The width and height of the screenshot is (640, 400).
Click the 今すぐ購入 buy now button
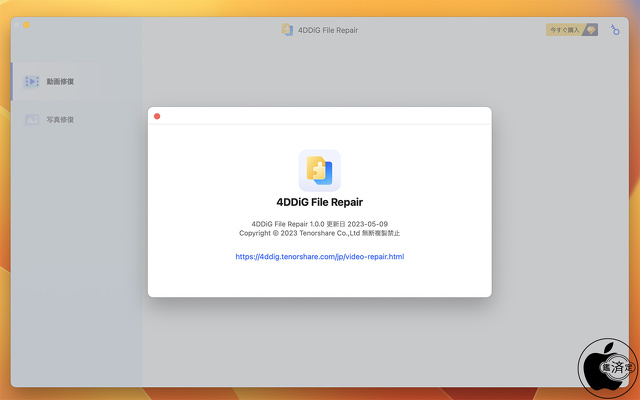pos(572,30)
